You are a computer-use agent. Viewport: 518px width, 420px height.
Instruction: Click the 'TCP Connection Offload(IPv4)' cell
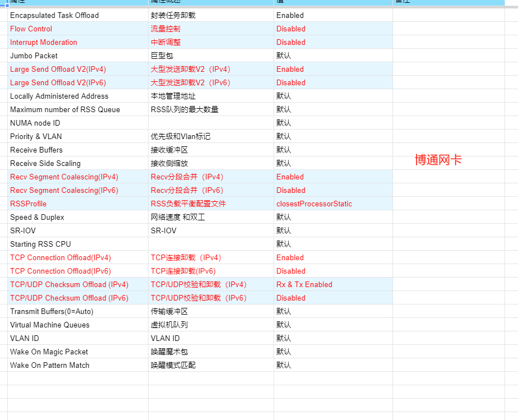tap(78, 257)
